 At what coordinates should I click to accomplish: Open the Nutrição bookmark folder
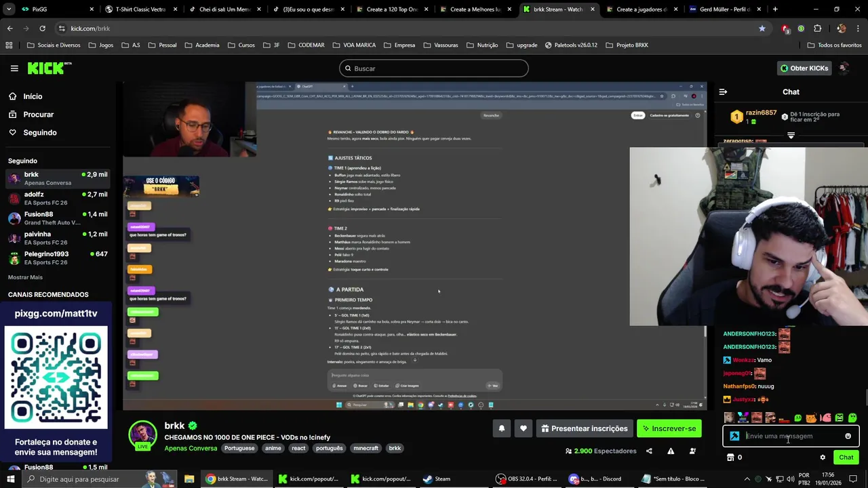(482, 45)
